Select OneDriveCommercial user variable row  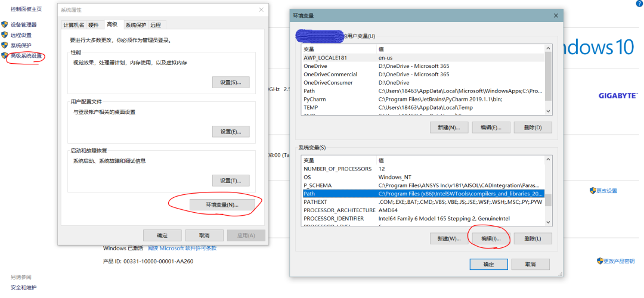(423, 74)
